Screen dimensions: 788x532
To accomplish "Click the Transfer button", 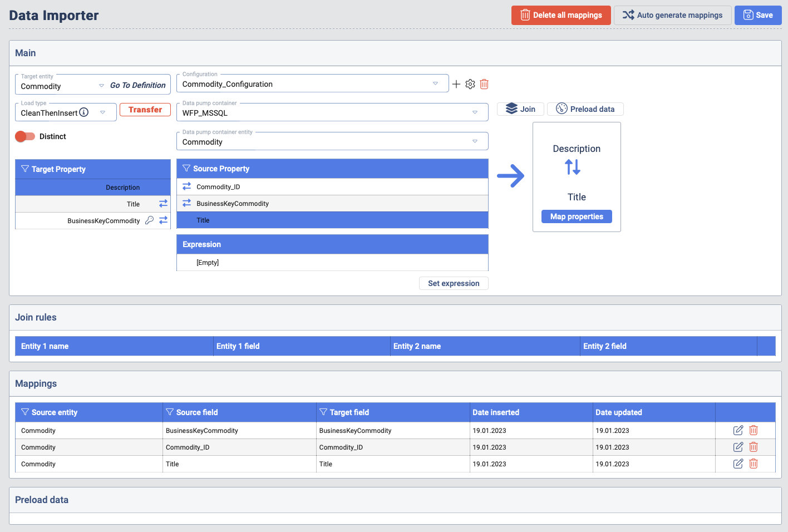I will pyautogui.click(x=145, y=110).
